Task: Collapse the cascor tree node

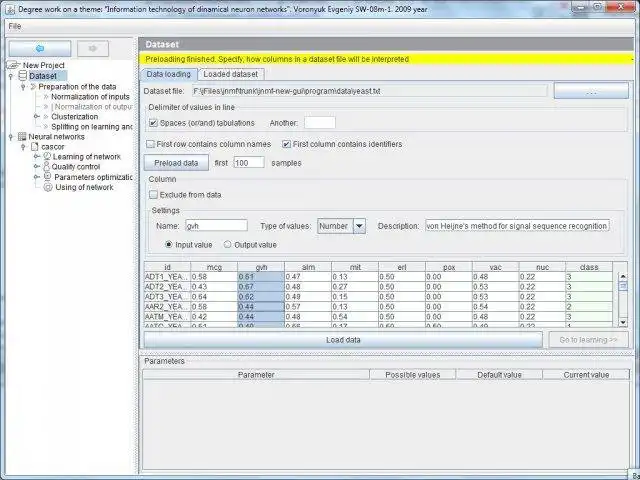Action: click(23, 147)
